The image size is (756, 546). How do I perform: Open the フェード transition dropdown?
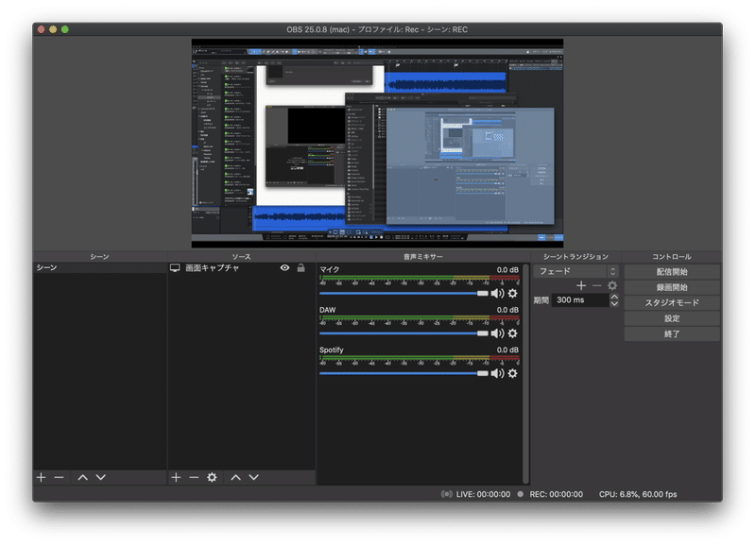tap(576, 271)
